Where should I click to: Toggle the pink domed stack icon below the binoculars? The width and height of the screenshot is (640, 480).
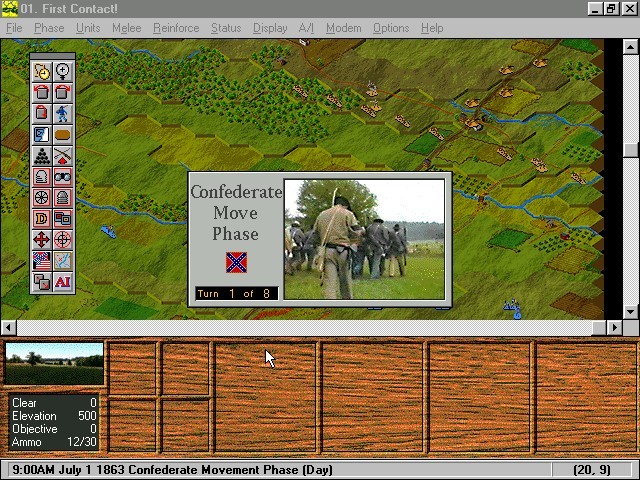62,198
